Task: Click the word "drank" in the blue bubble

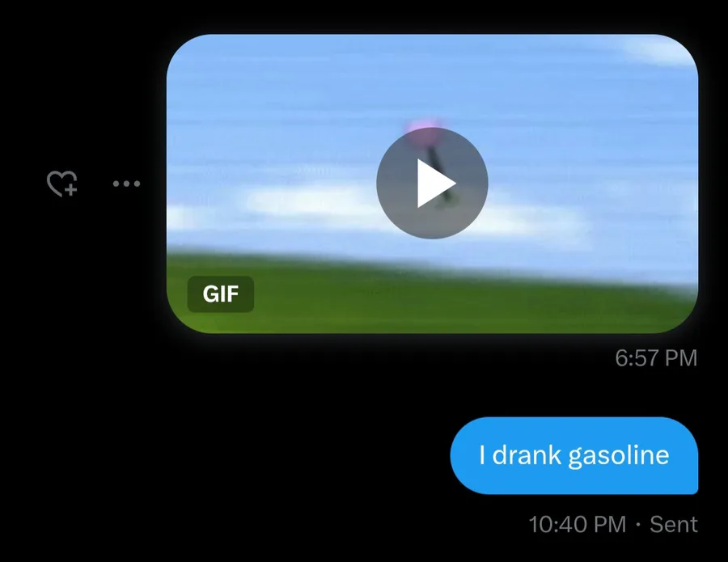Action: [527, 454]
